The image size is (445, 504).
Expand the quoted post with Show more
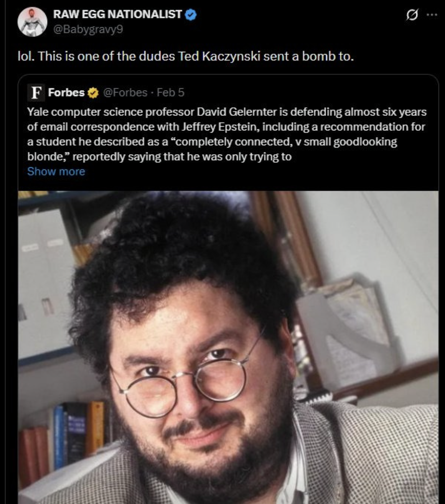click(x=56, y=171)
